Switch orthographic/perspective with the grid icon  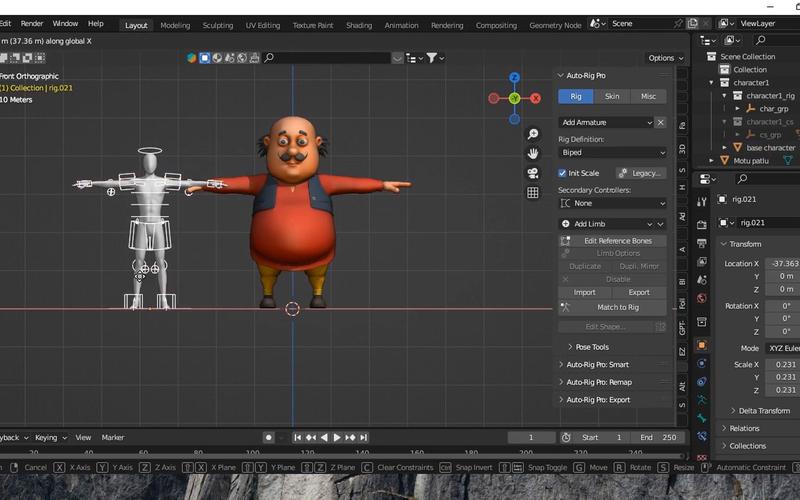click(x=533, y=192)
